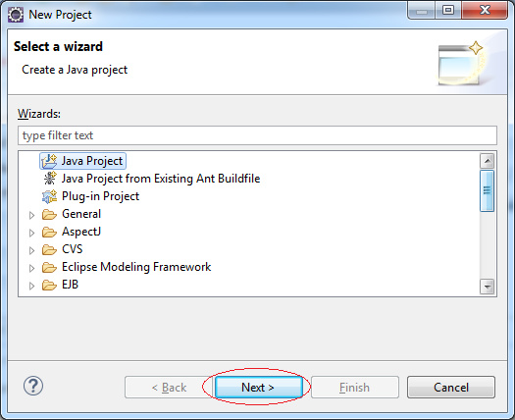Click the Java Project wizard icon
The image size is (515, 420).
pyautogui.click(x=49, y=161)
